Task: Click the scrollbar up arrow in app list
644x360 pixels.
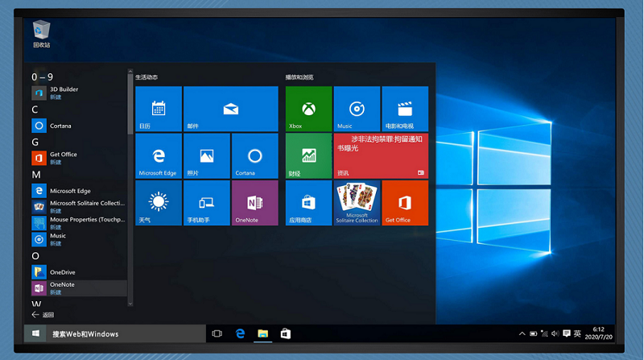Action: click(130, 72)
